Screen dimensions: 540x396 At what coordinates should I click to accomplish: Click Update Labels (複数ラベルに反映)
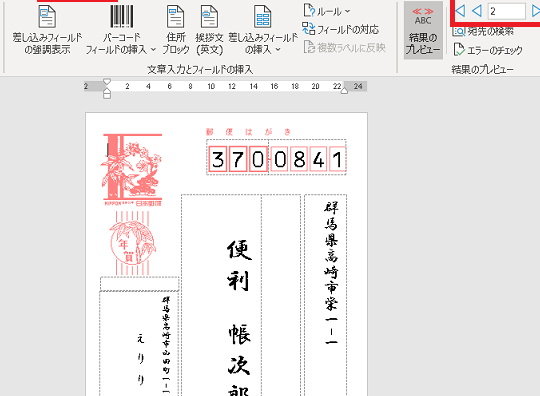point(344,48)
